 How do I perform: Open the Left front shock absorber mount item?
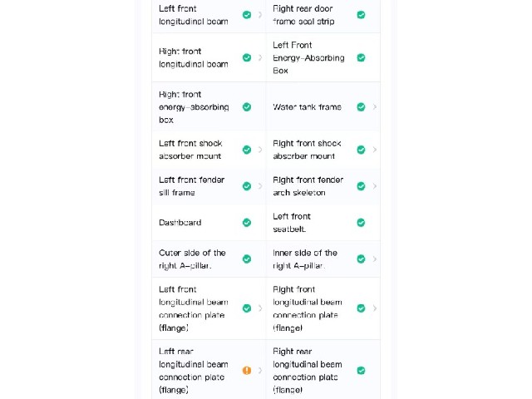209,150
